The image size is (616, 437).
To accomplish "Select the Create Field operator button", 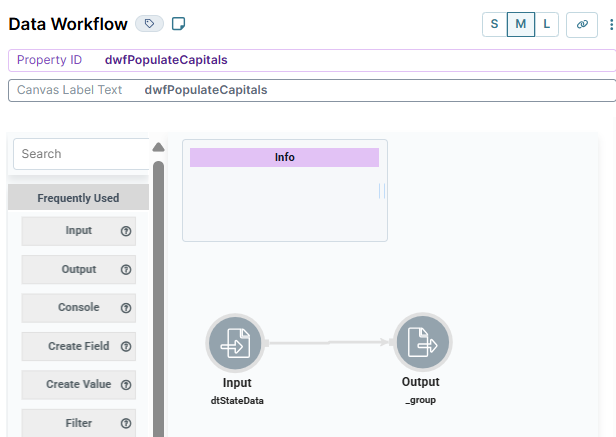I will point(79,346).
